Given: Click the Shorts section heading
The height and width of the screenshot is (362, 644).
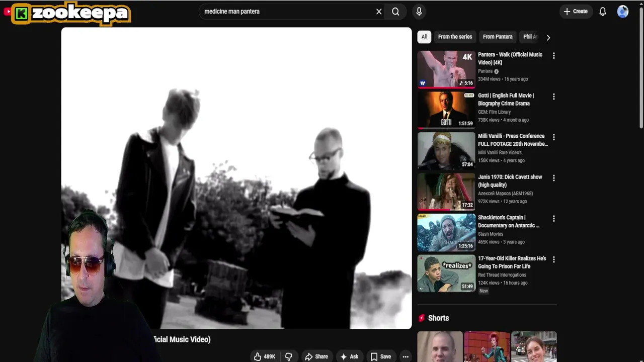Looking at the screenshot, I should [x=438, y=318].
